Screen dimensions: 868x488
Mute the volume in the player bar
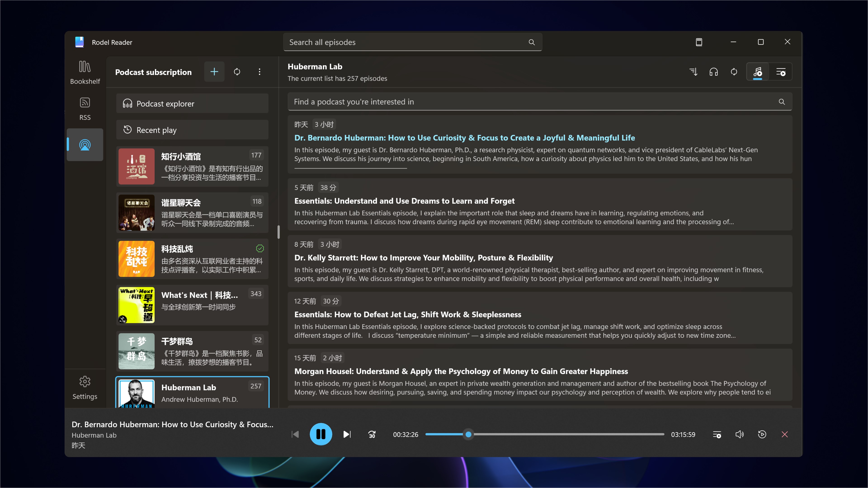tap(739, 434)
